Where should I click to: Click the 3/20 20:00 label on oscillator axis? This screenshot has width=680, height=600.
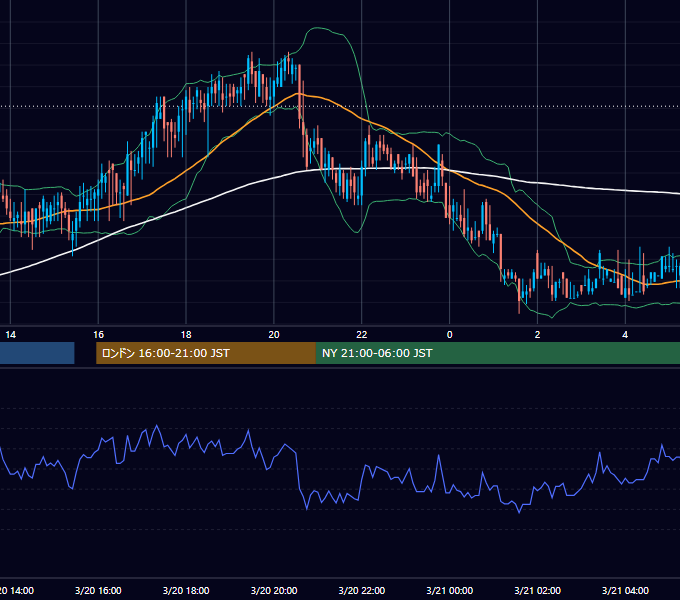[274, 590]
